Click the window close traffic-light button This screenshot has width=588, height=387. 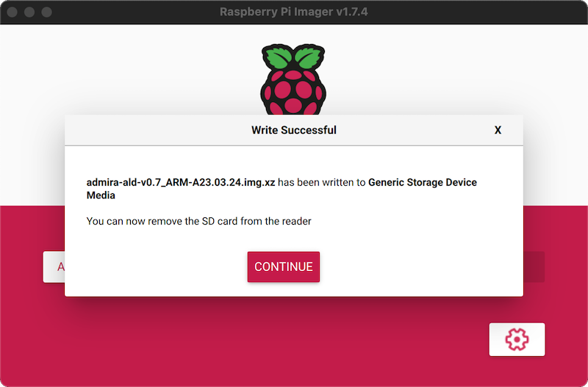coord(14,12)
